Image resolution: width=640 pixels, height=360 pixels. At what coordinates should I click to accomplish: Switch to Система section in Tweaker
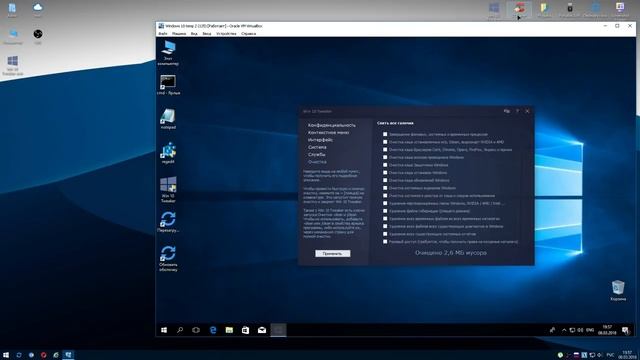point(317,147)
